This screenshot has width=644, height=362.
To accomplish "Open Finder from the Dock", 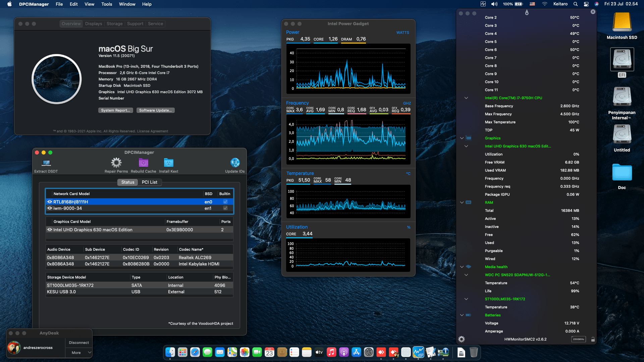I will (170, 352).
